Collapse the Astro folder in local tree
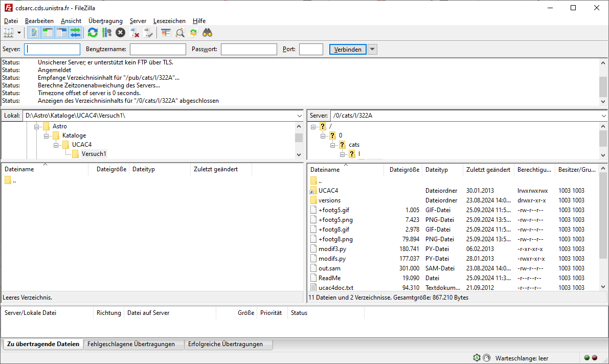 point(36,127)
